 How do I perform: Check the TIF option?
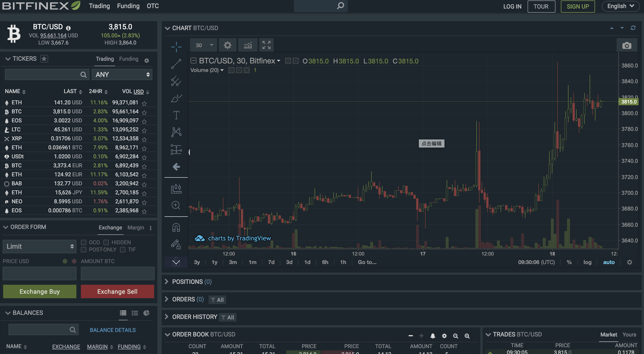122,249
